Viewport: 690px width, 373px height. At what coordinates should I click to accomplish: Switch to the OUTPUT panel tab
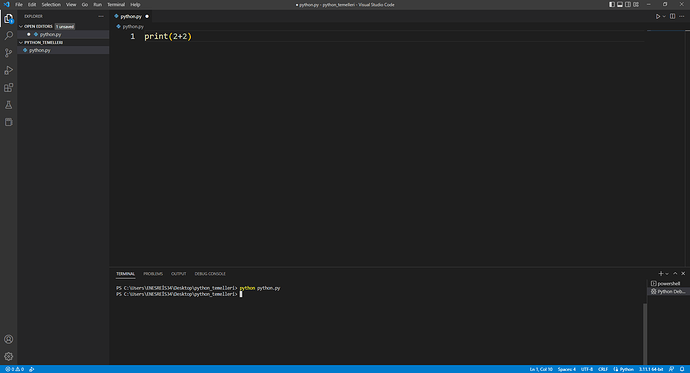click(178, 274)
